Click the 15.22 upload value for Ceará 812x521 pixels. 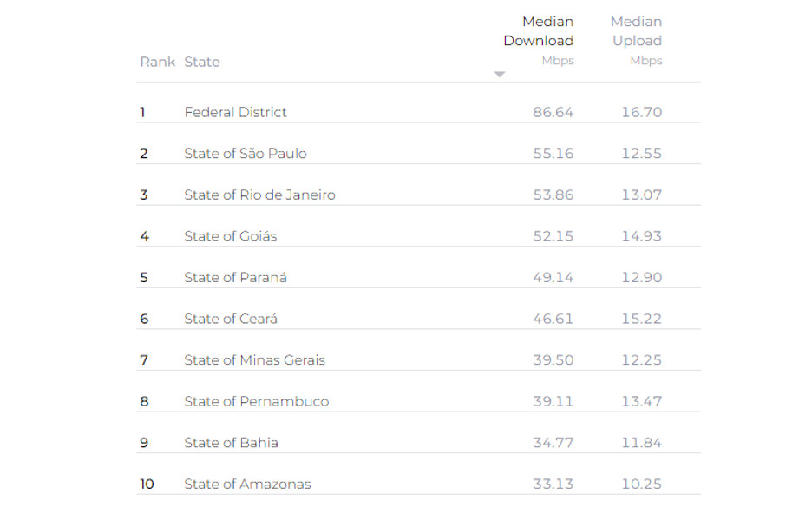(x=642, y=319)
